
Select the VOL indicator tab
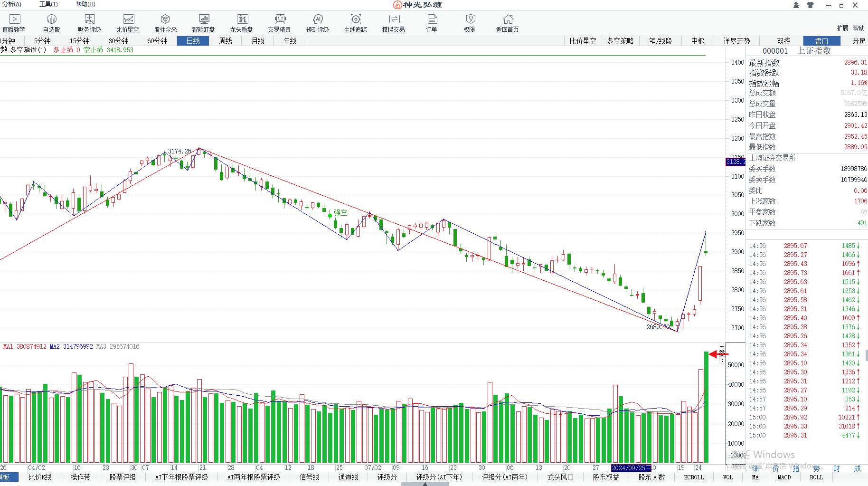pos(728,477)
